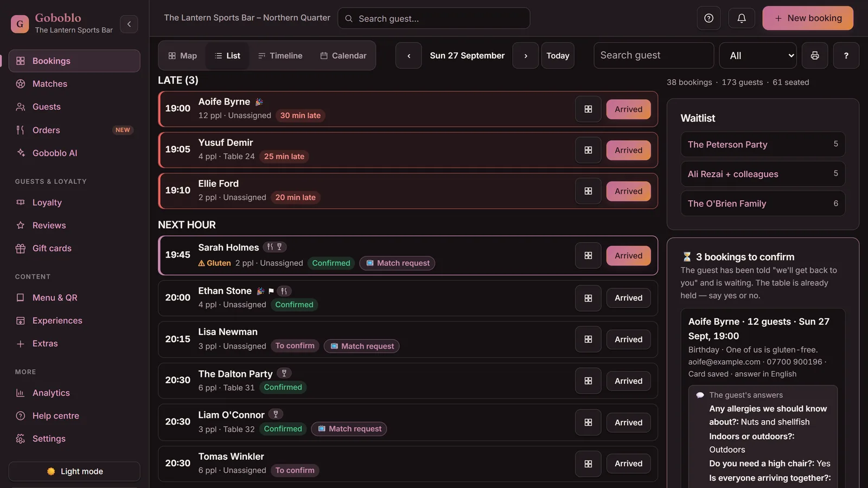The image size is (868, 488).
Task: Open Menu & QR section
Action: pos(74,298)
